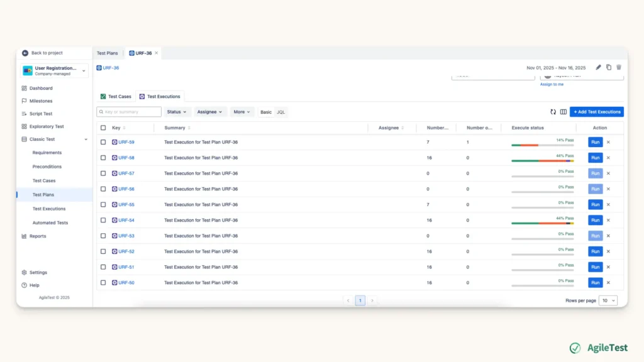Open Automated Tests in the sidebar
Image resolution: width=644 pixels, height=362 pixels.
pos(50,223)
